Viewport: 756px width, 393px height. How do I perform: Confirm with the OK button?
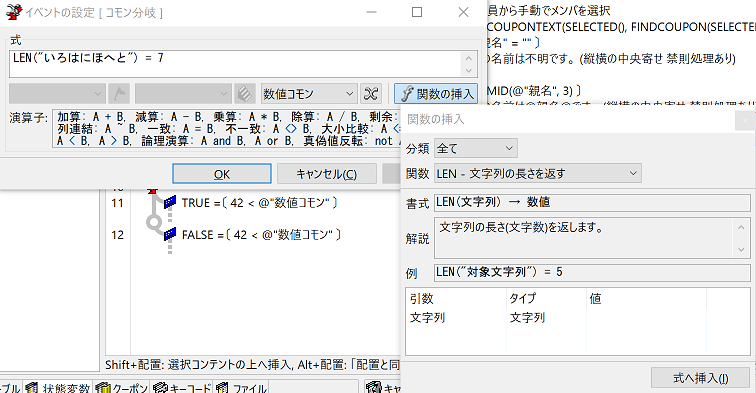(x=222, y=174)
